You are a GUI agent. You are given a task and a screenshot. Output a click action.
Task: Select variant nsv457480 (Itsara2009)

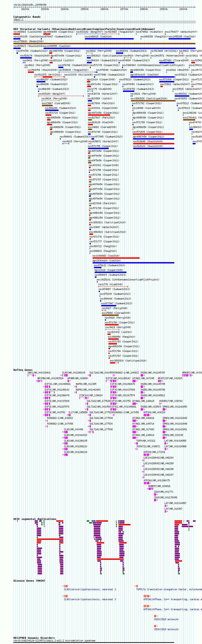pyautogui.click(x=174, y=61)
